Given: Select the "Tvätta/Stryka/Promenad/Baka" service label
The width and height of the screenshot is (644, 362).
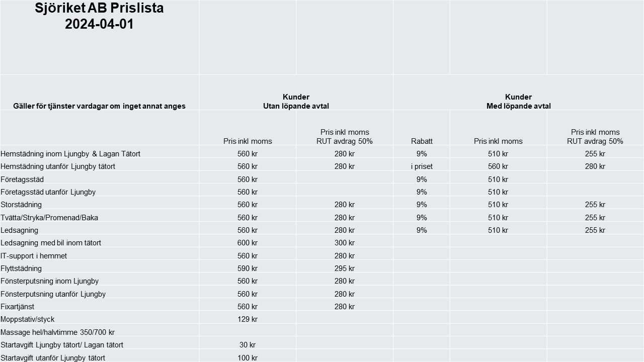Looking at the screenshot, I should click(x=49, y=218).
